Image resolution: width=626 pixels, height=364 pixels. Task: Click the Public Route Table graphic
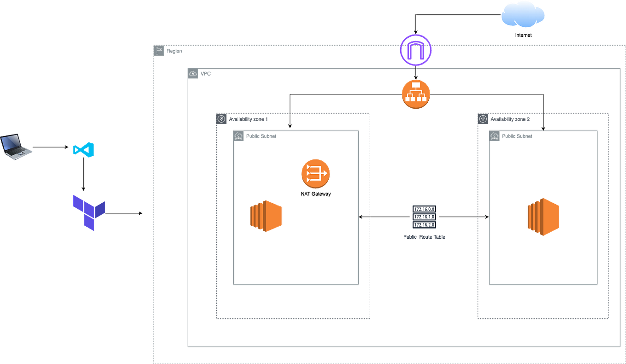[424, 217]
